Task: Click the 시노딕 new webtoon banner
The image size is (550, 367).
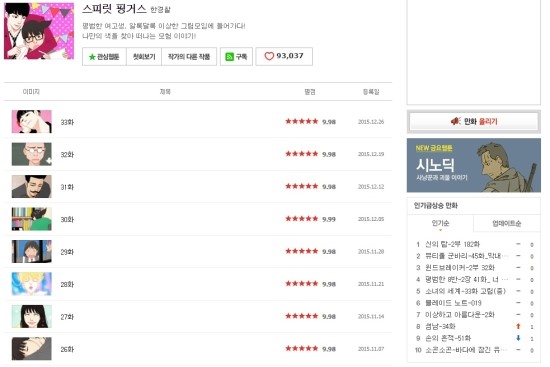Action: 474,165
